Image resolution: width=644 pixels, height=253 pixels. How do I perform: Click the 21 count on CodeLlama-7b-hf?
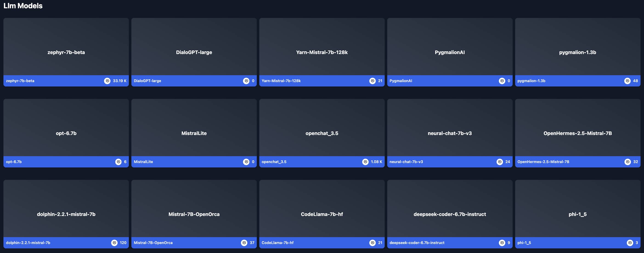tap(380, 243)
